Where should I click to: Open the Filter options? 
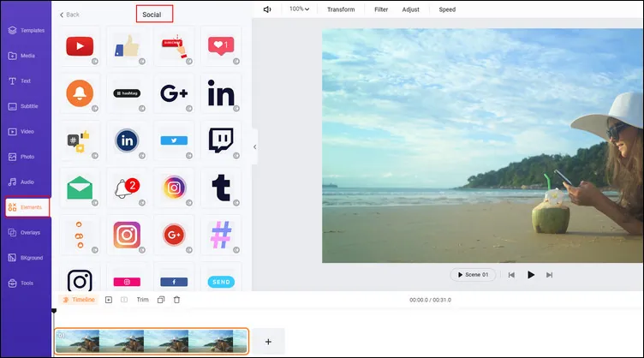pyautogui.click(x=381, y=9)
